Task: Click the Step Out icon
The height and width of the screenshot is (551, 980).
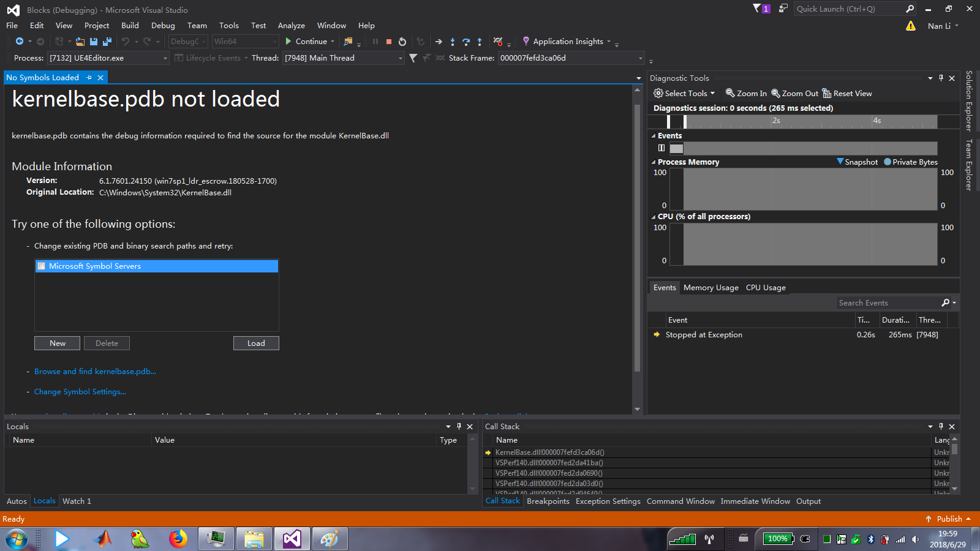Action: click(481, 41)
